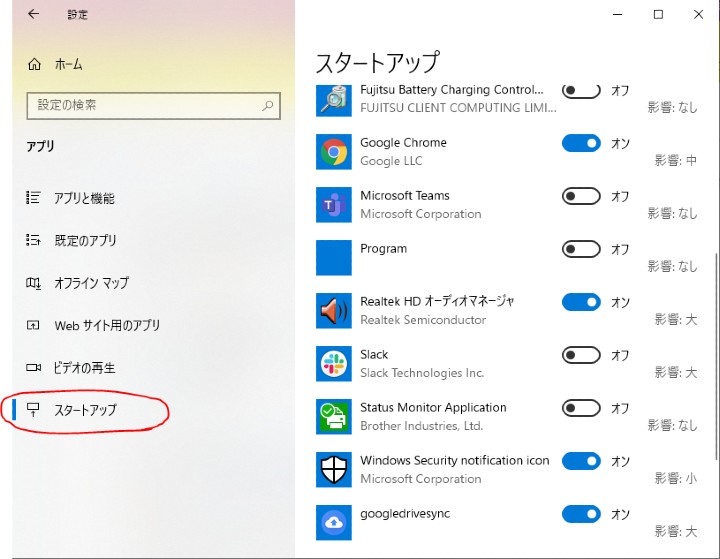Disable Windows Security notification icon startup
Screen dimensions: 720x559
(581, 461)
